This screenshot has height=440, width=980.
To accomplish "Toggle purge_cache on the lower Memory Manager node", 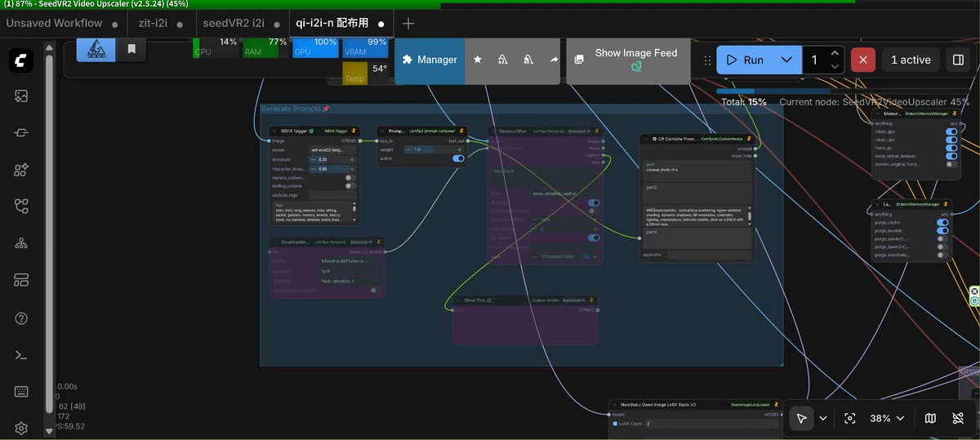I will tap(943, 223).
